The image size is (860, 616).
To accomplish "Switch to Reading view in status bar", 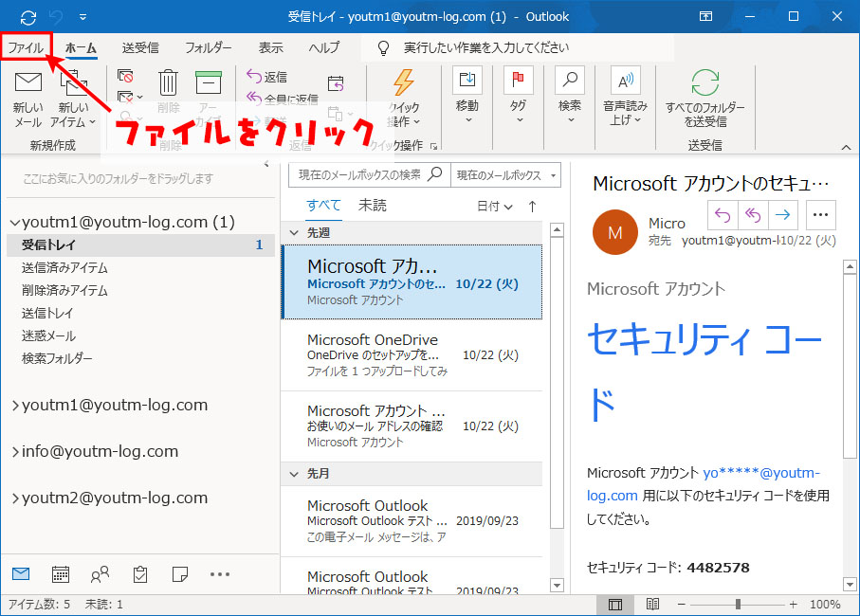I will [652, 605].
